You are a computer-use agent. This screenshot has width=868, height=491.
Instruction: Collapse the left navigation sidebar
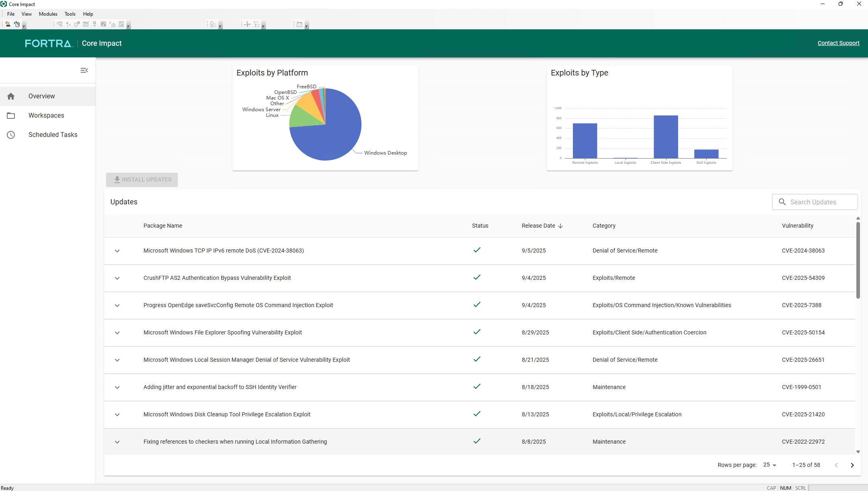[x=84, y=70]
